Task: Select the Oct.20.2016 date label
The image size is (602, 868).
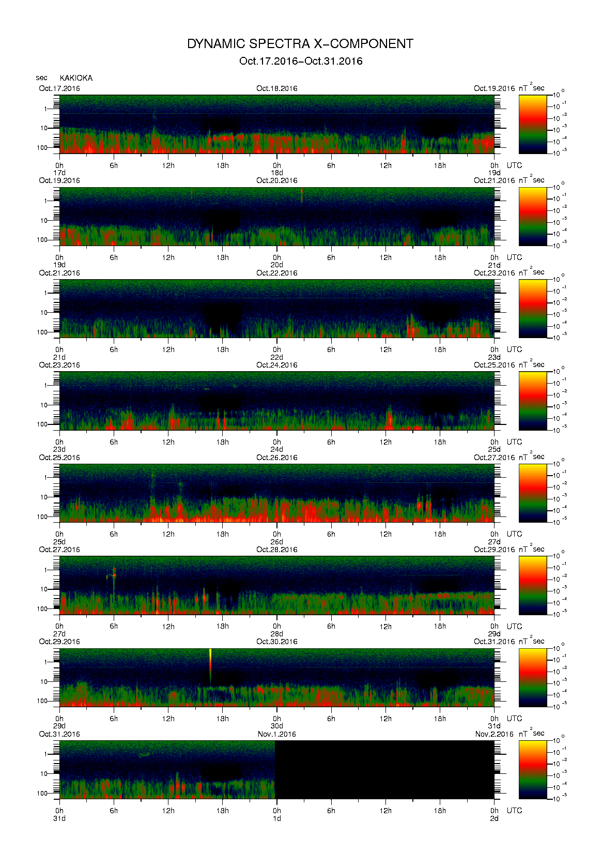Action: coord(277,180)
